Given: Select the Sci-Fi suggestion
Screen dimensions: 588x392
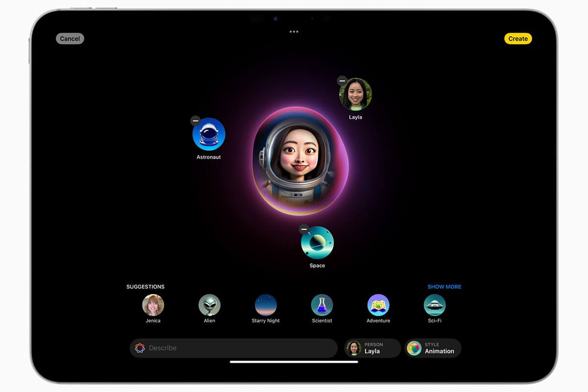Looking at the screenshot, I should [434, 304].
